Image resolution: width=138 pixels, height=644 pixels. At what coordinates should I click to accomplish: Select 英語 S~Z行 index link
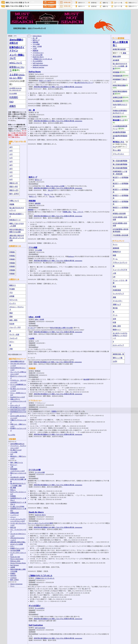pyautogui.click(x=14, y=190)
